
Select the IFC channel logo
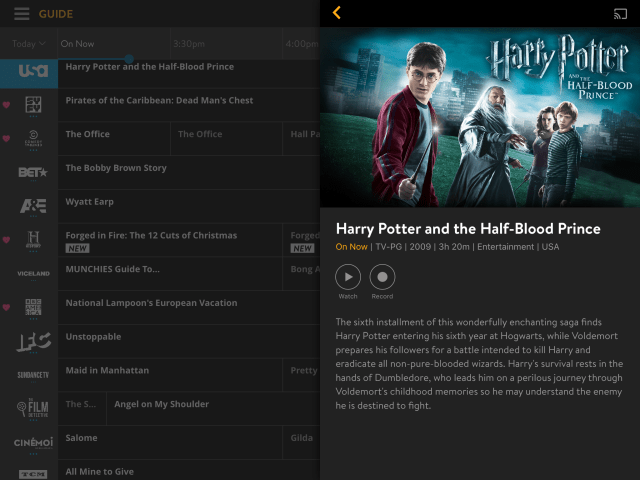click(x=33, y=341)
